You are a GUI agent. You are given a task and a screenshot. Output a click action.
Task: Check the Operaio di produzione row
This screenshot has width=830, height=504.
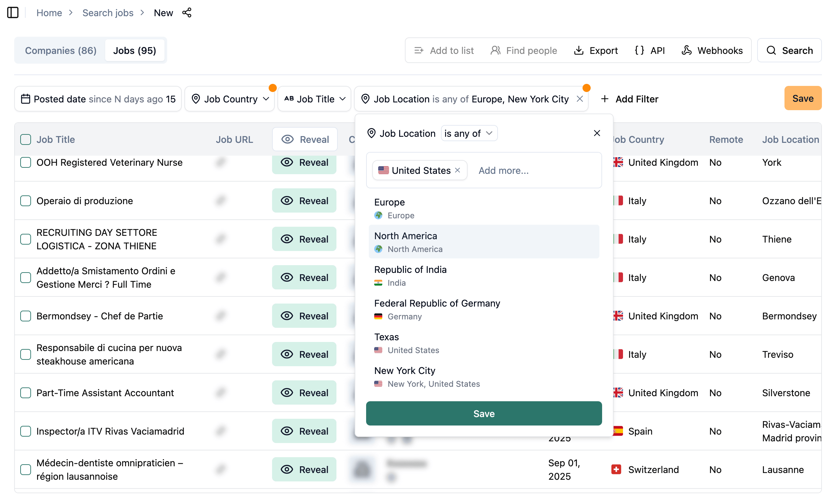26,201
